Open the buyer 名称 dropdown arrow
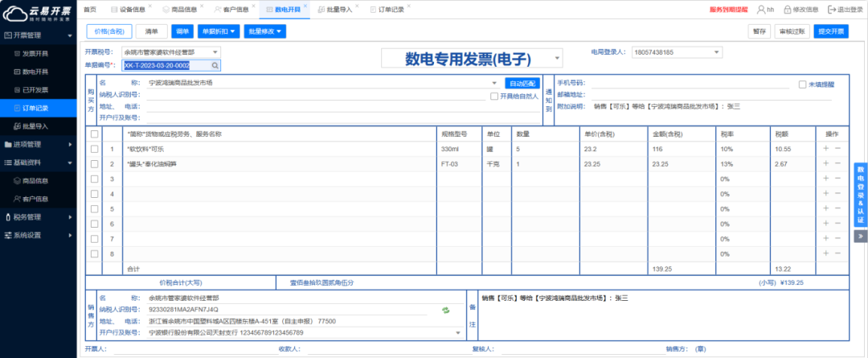The height and width of the screenshot is (358, 868). tap(494, 83)
